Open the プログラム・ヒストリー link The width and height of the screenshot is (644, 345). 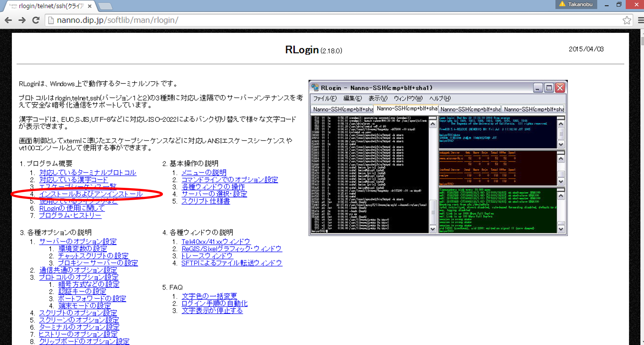tap(70, 215)
